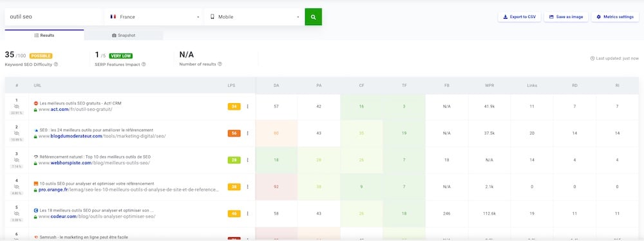
Task: Click the WPR column header
Action: click(x=489, y=86)
